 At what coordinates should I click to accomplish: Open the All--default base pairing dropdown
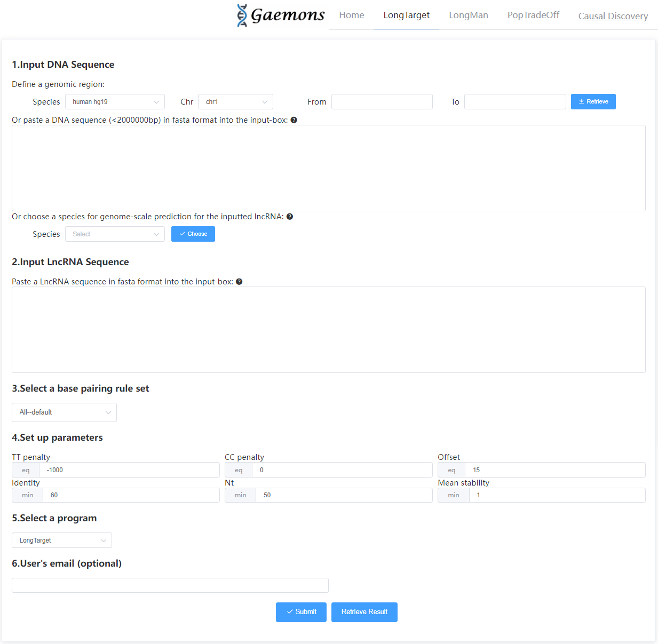pos(64,412)
